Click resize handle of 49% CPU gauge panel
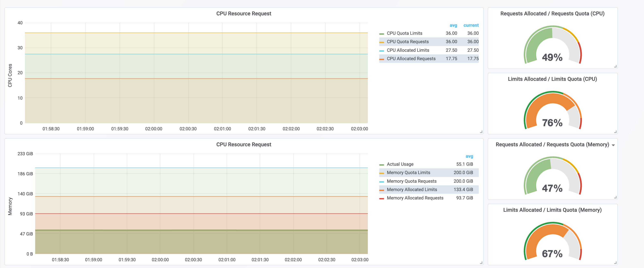This screenshot has width=644, height=268. [615, 66]
